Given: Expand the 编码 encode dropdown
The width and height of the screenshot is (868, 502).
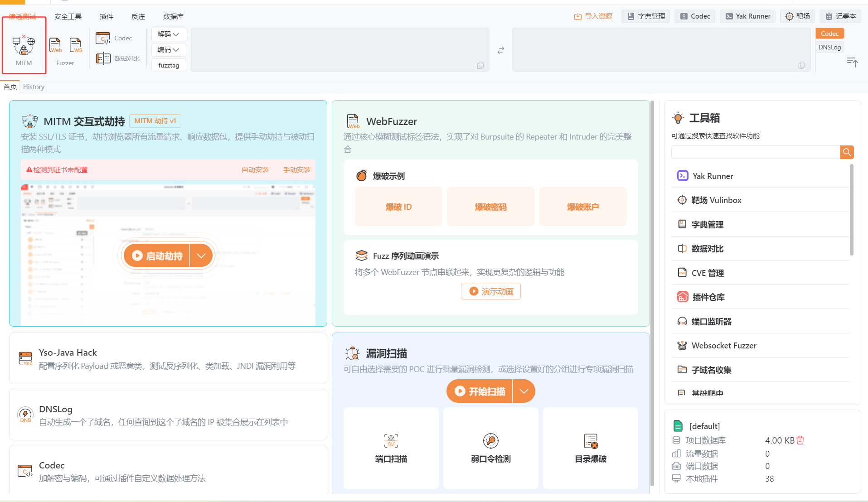Looking at the screenshot, I should 168,50.
